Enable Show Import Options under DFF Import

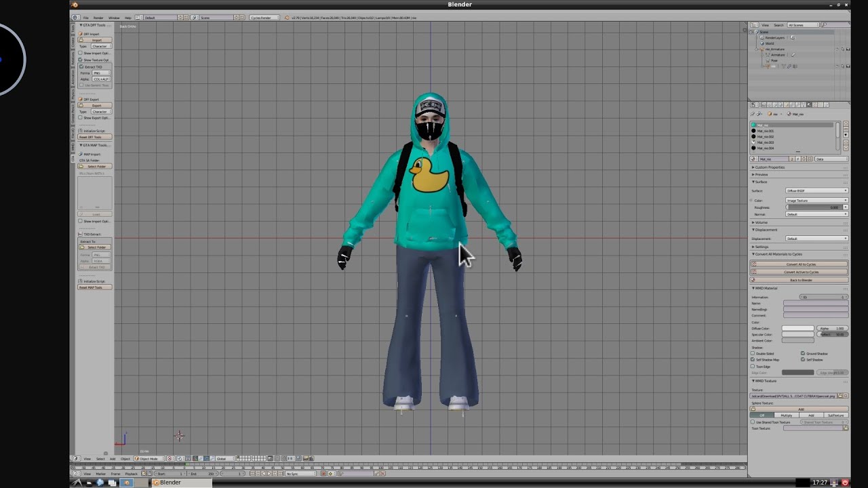[80, 53]
